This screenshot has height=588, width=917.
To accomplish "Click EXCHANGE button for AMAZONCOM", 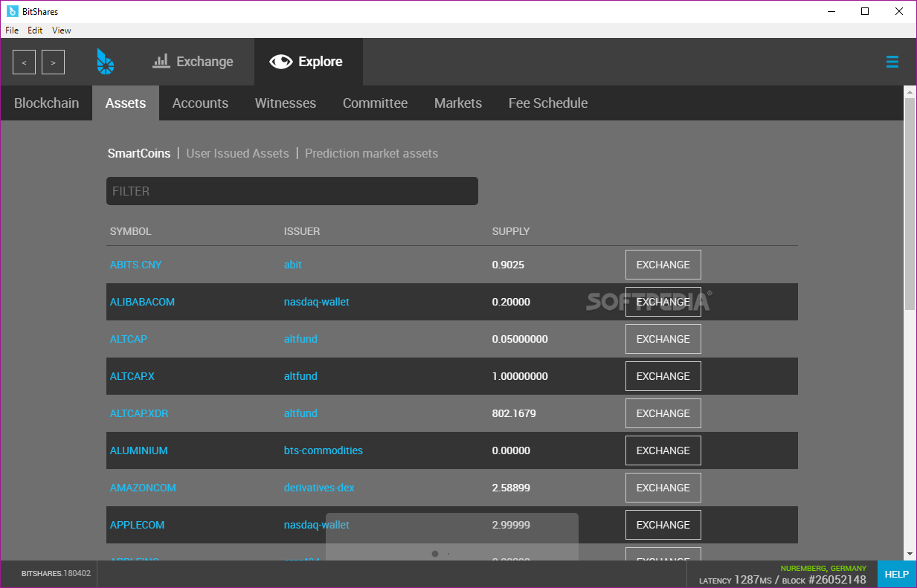I will [663, 488].
